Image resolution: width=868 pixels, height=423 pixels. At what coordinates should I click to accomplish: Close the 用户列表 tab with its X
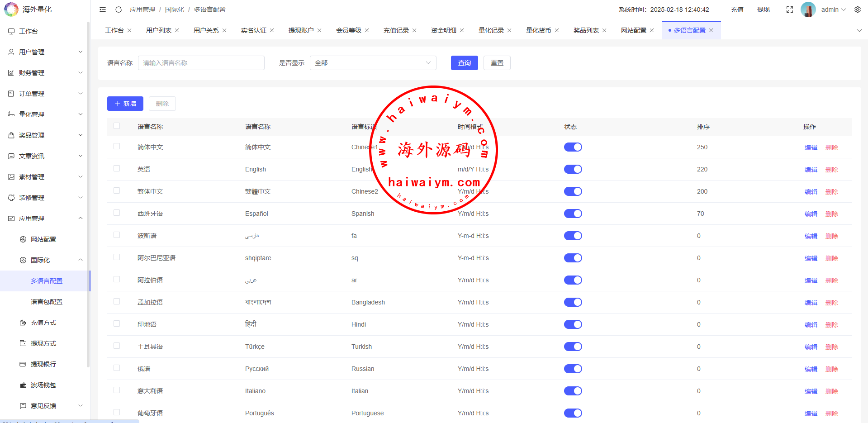(177, 30)
